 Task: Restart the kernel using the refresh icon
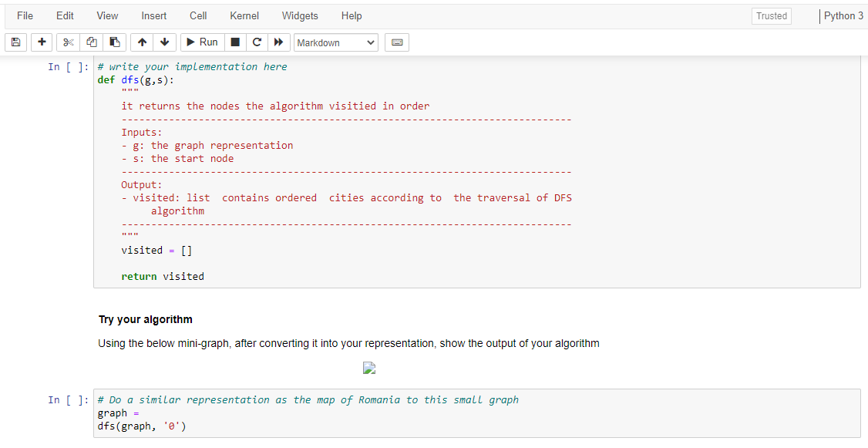click(x=257, y=42)
